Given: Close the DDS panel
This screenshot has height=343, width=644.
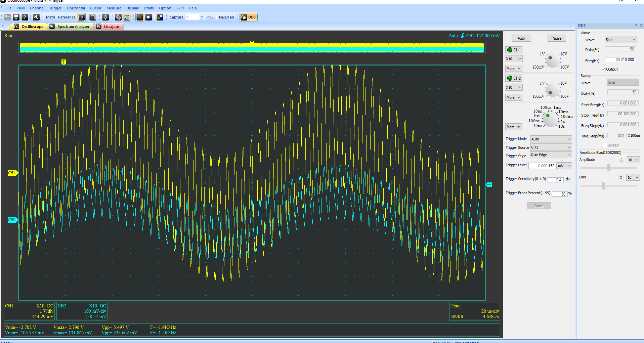Looking at the screenshot, I should click(641, 26).
